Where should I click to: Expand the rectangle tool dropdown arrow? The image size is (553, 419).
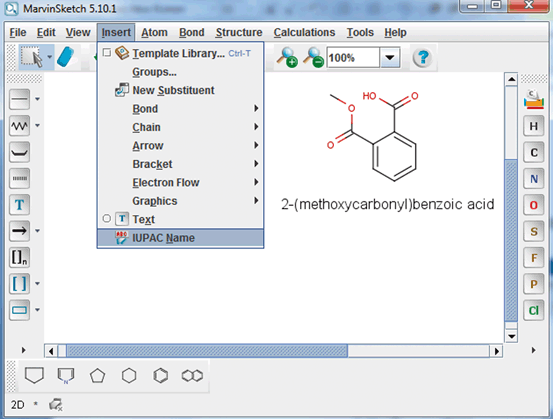point(37,310)
